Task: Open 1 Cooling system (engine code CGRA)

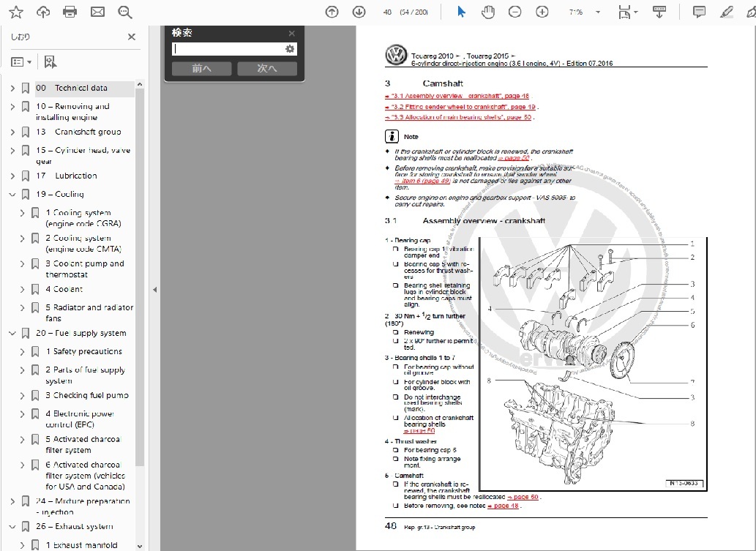Action: point(83,218)
